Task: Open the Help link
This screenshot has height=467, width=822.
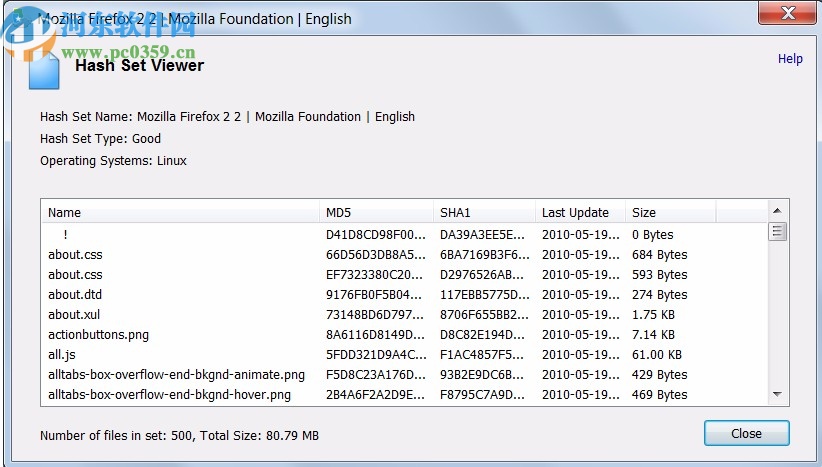Action: (790, 59)
